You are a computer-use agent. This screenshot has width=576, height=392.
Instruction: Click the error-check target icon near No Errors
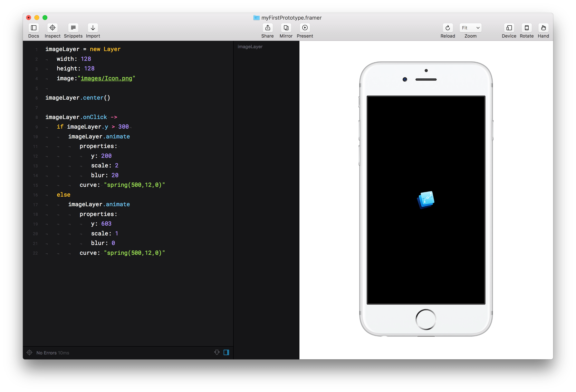pos(29,353)
